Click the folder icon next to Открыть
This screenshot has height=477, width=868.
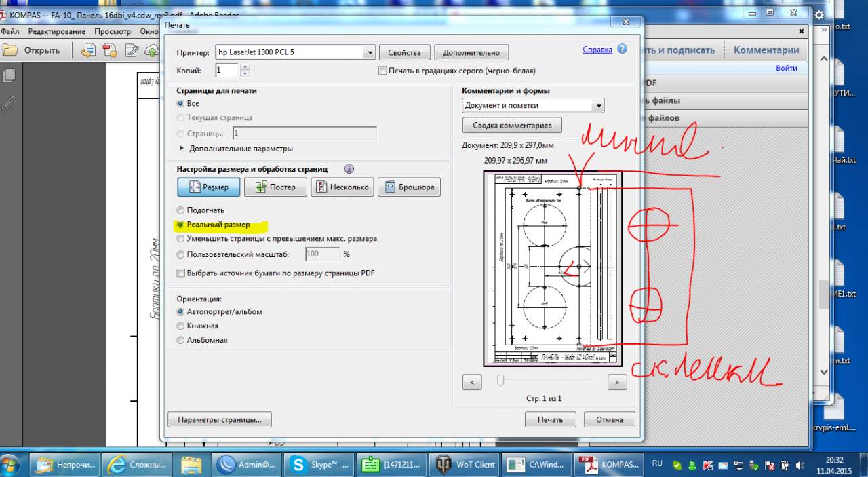coord(9,50)
